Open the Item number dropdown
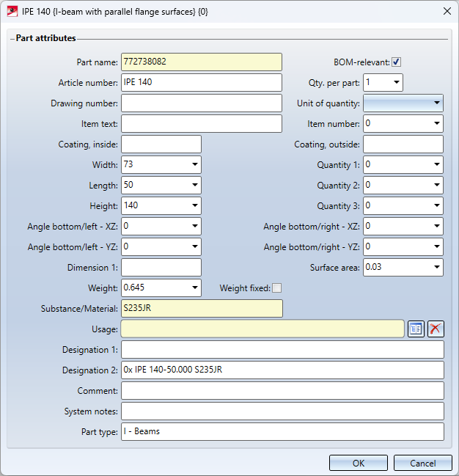This screenshot has height=476, width=459. click(x=437, y=124)
